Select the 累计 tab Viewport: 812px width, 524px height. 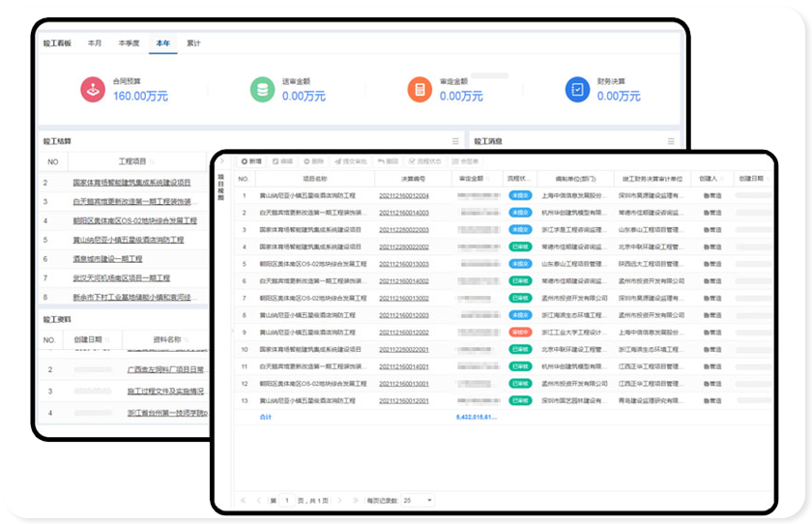point(193,44)
